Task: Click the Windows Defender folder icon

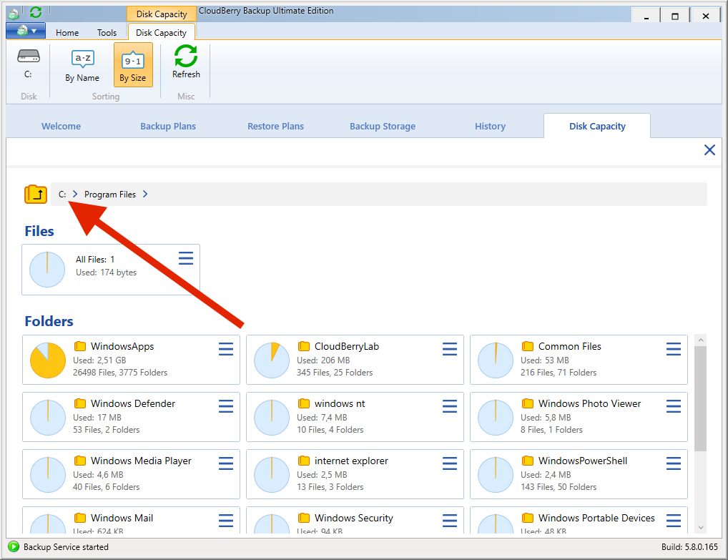Action: [x=80, y=403]
